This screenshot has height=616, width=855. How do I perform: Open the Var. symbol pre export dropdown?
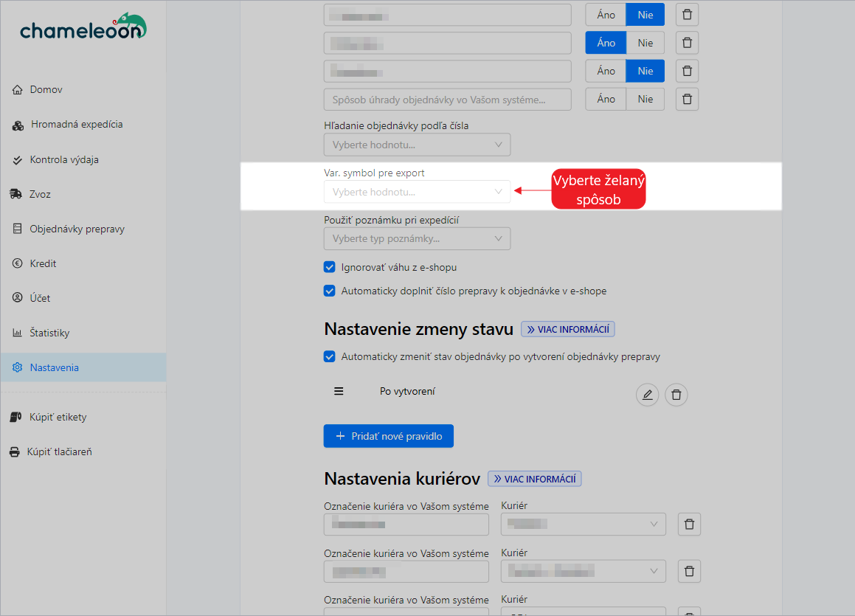click(x=417, y=192)
